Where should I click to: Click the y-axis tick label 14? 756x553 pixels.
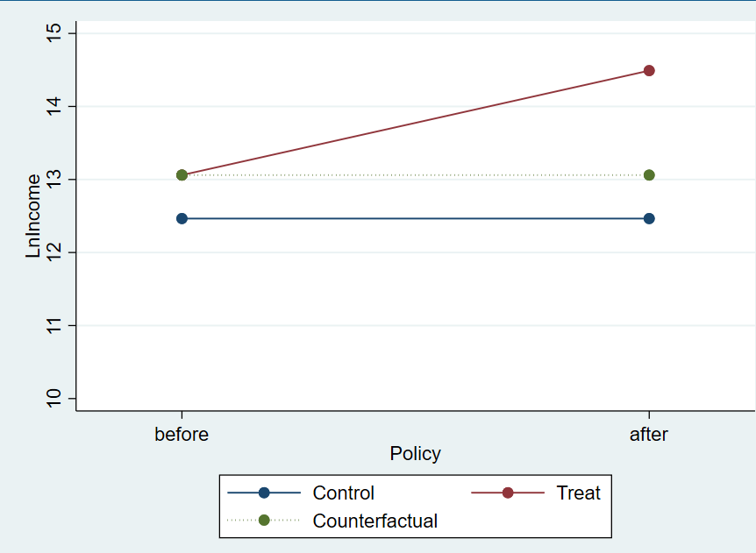coord(56,106)
